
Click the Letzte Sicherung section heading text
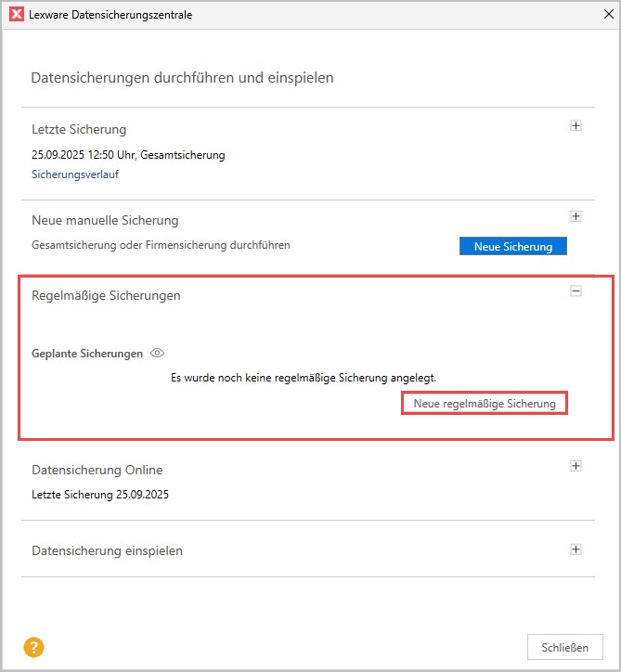(x=79, y=130)
